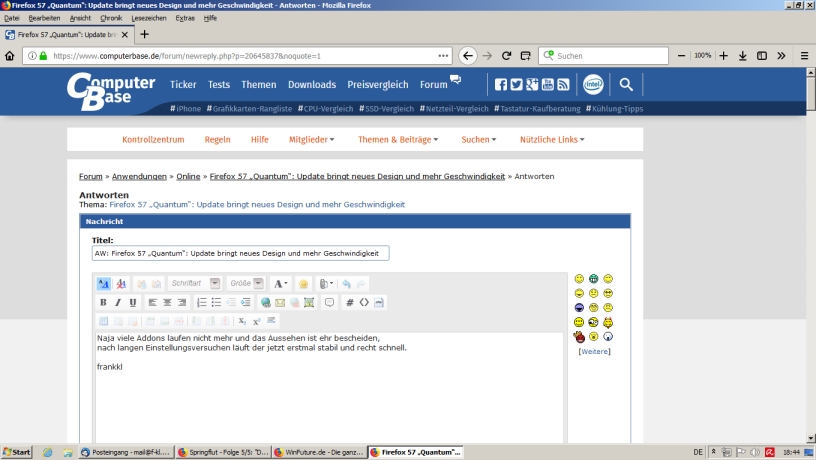The image size is (816, 460).
Task: Increase indent in editor
Action: (x=246, y=302)
